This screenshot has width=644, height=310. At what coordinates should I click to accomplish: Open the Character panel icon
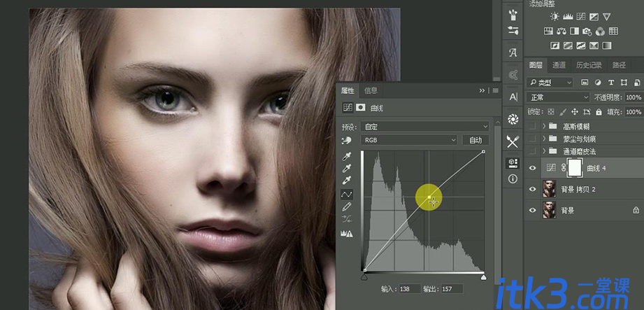point(513,97)
